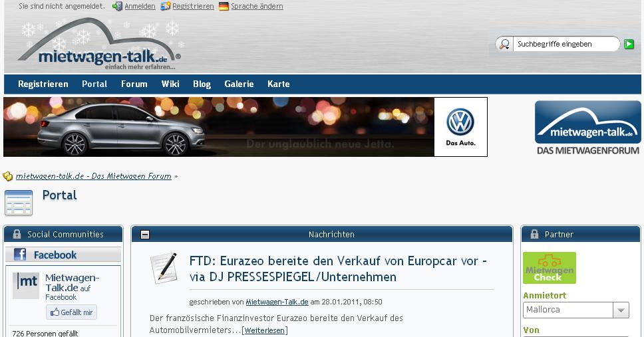The image size is (644, 337).
Task: Click the breadcrumb forum home icon
Action: 8,177
